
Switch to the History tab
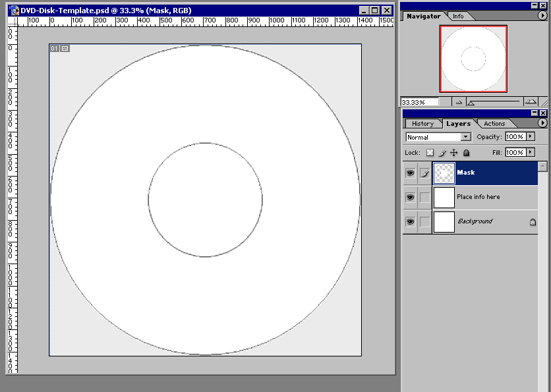[x=422, y=124]
